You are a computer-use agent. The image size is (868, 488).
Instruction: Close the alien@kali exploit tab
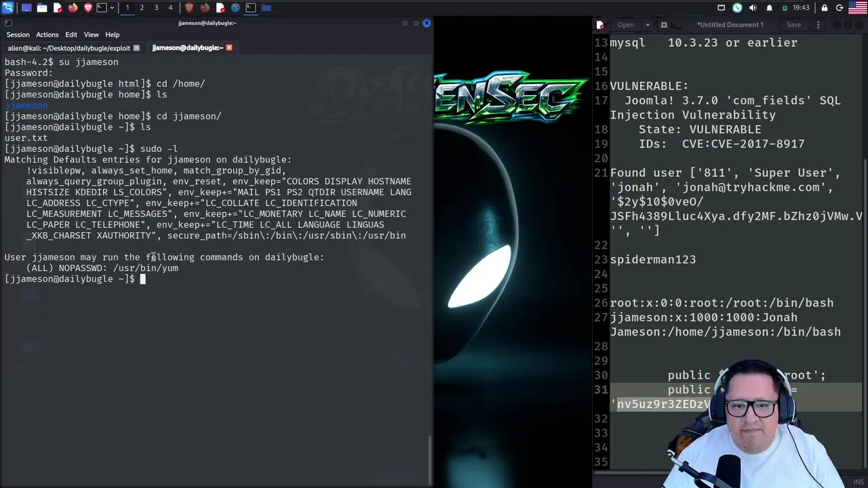[x=136, y=48]
